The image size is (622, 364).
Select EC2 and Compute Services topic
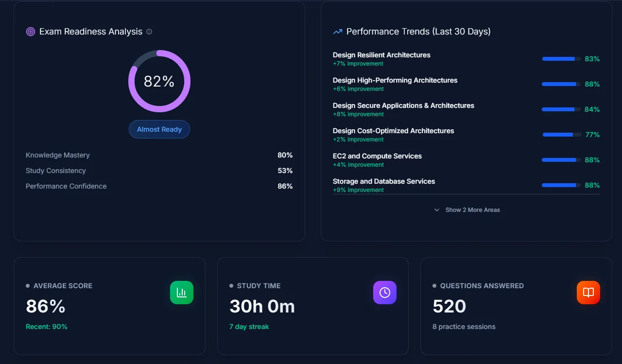tap(377, 156)
